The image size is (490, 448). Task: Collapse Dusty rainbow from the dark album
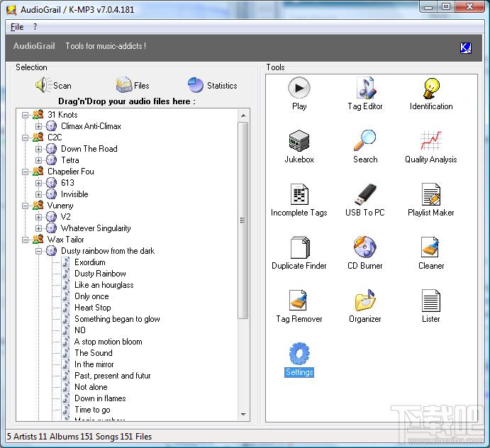point(38,251)
